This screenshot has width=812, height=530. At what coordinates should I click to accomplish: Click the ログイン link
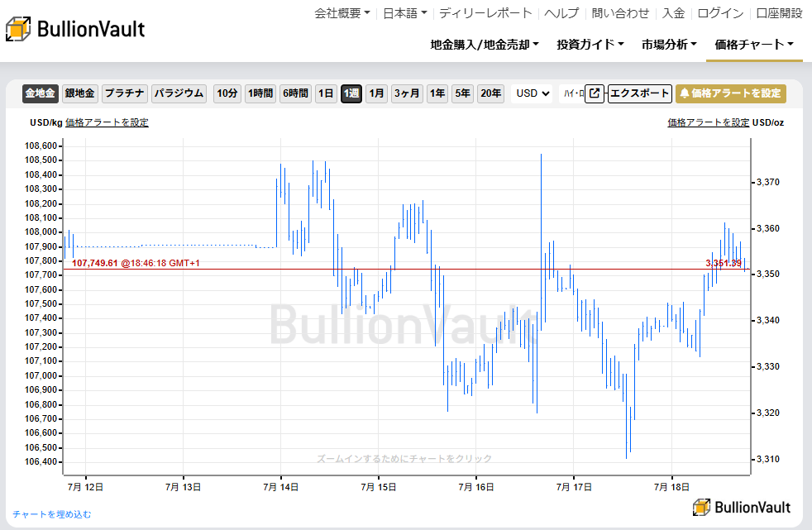pos(720,13)
